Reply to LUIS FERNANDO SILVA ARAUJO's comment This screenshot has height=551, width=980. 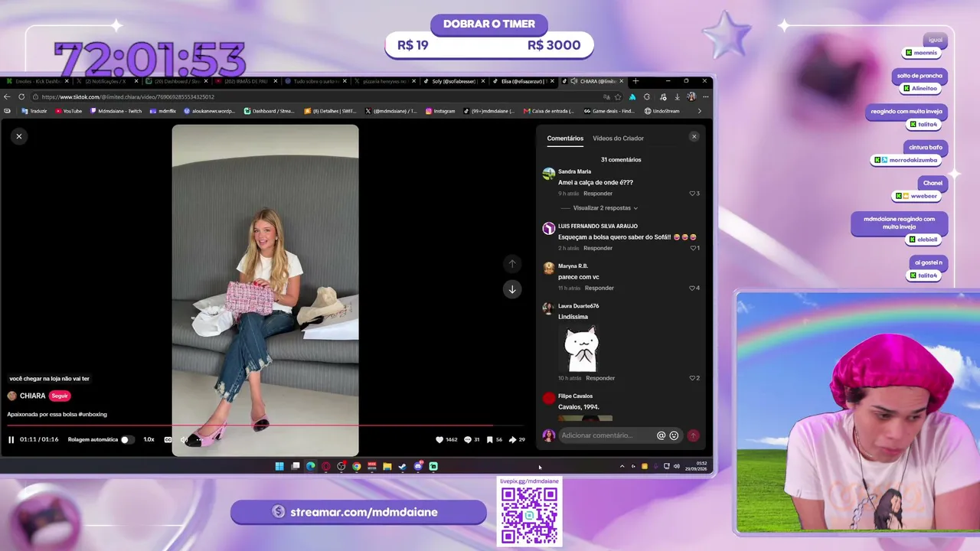click(598, 248)
